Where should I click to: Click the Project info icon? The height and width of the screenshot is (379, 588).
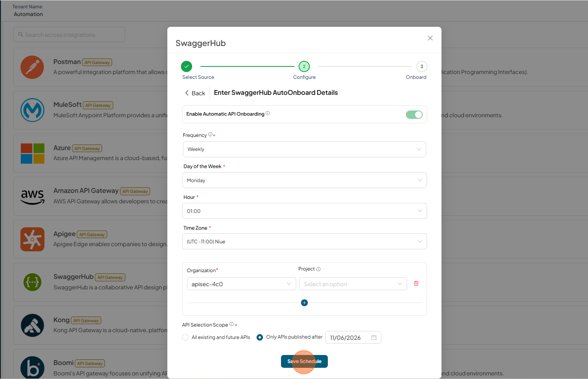319,269
